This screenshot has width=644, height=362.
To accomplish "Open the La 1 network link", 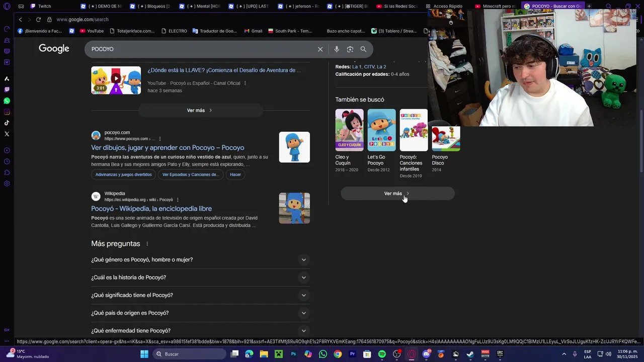I will tap(357, 67).
